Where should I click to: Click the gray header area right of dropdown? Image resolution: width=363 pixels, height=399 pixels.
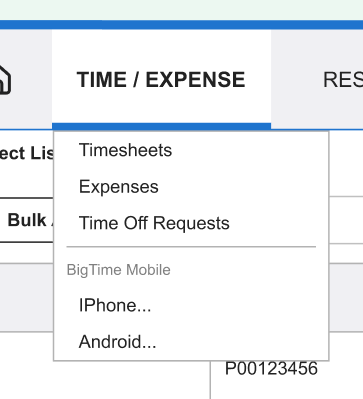pyautogui.click(x=346, y=297)
